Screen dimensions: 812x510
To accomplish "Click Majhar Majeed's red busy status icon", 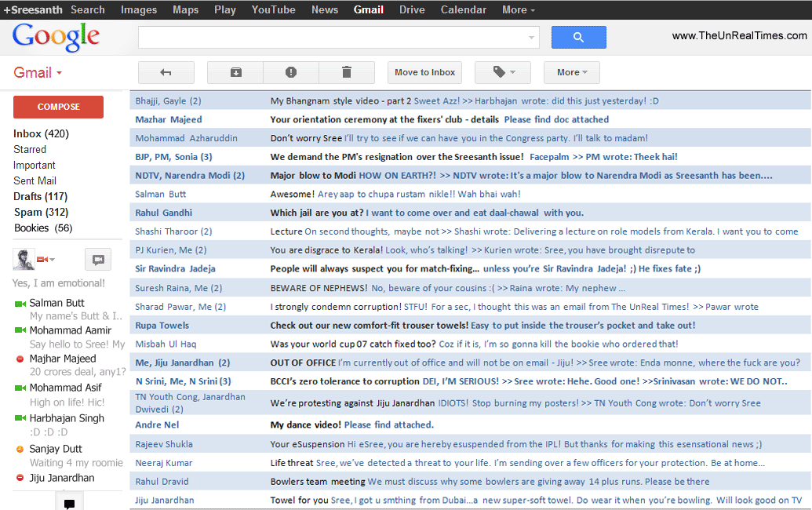I will pos(20,359).
